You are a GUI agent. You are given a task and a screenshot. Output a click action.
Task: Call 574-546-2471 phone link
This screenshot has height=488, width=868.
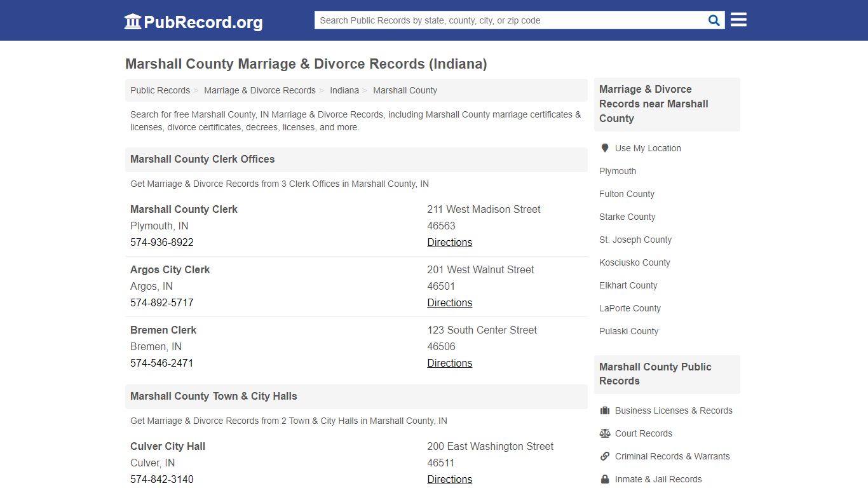162,363
